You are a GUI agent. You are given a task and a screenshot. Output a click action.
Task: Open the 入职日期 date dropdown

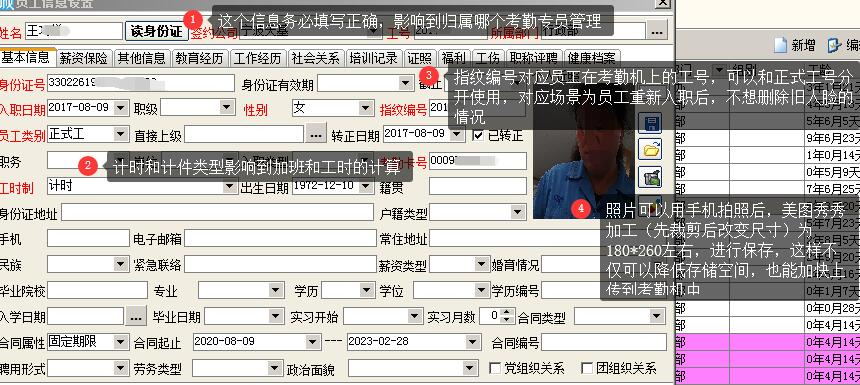coord(121,108)
